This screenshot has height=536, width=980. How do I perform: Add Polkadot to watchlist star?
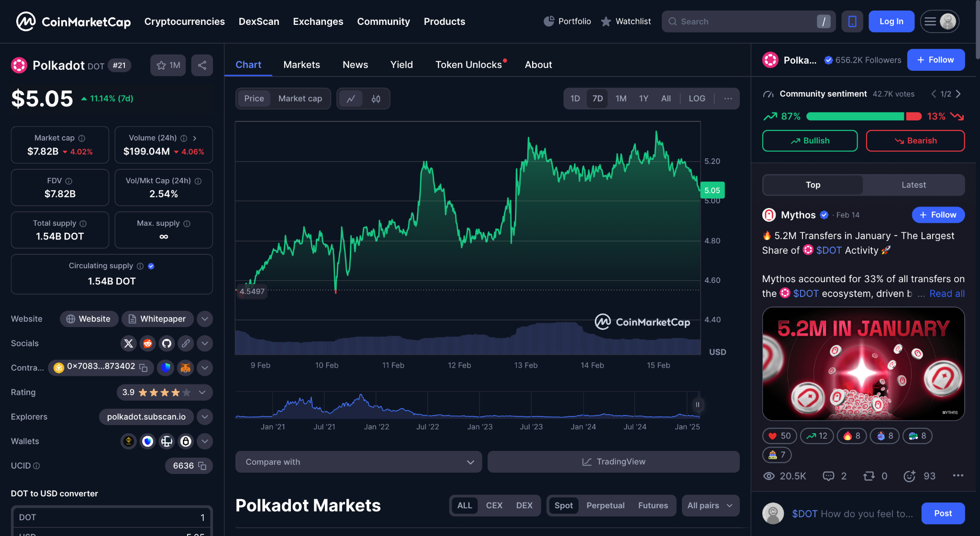point(168,65)
